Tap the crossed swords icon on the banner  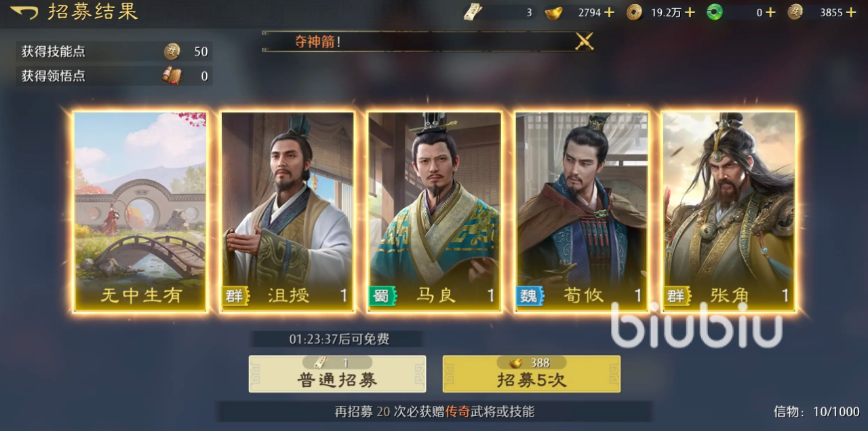point(584,41)
